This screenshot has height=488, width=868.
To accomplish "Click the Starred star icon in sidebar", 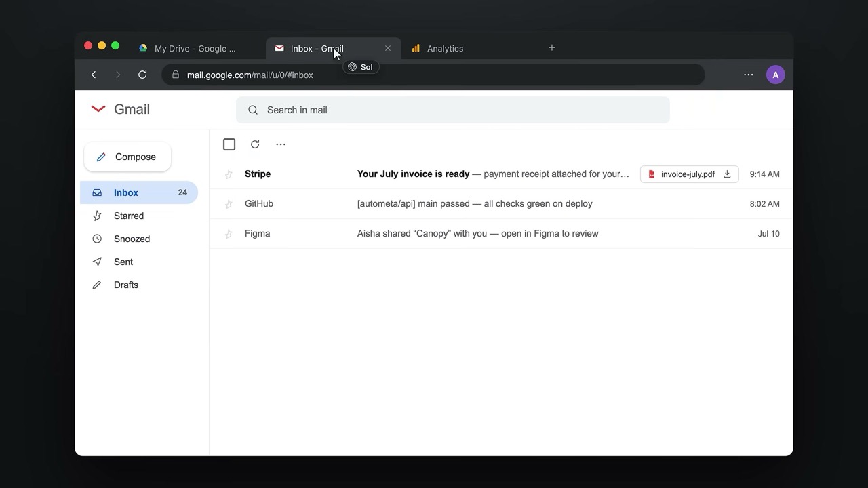I will point(97,216).
